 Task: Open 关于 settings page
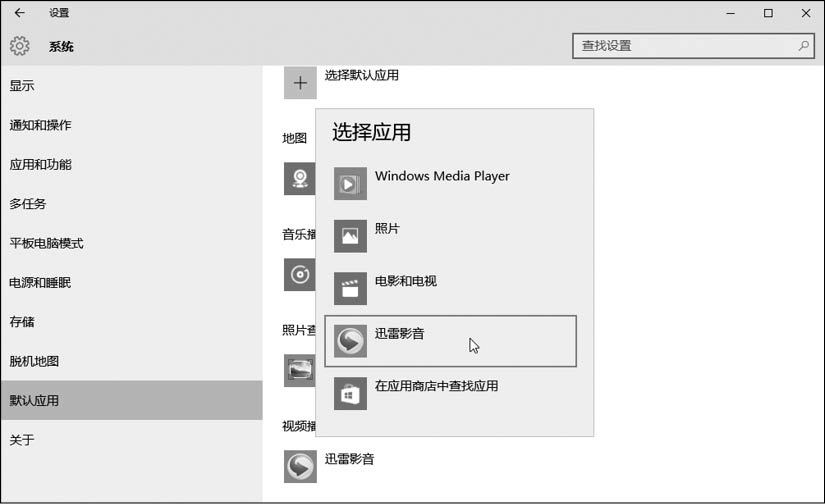pyautogui.click(x=132, y=440)
